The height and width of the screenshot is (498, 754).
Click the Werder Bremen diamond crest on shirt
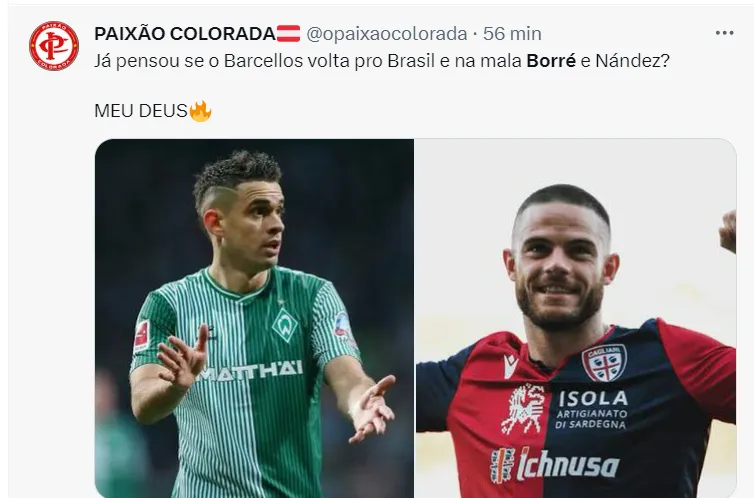click(x=285, y=325)
